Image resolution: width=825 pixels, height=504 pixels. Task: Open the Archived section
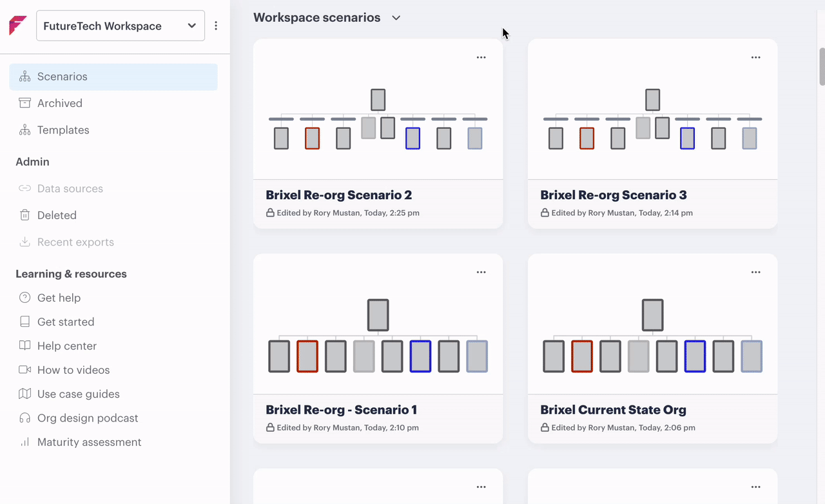59,103
